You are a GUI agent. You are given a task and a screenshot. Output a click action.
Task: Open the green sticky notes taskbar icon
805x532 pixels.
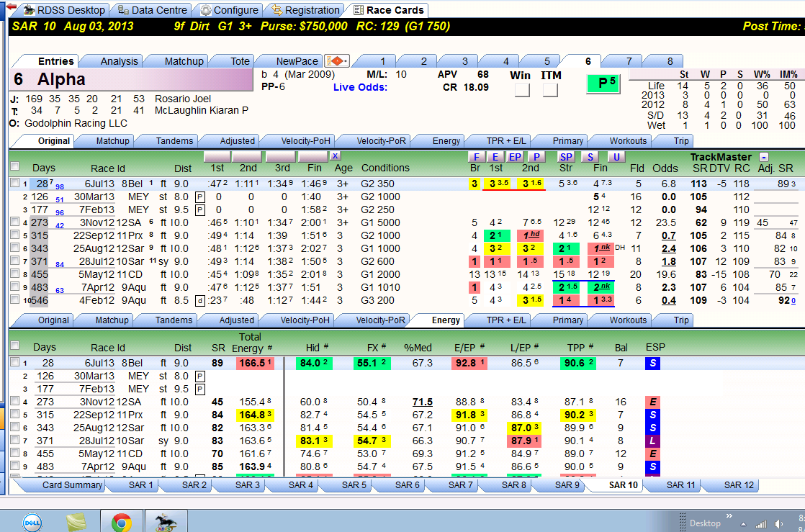[x=77, y=523]
